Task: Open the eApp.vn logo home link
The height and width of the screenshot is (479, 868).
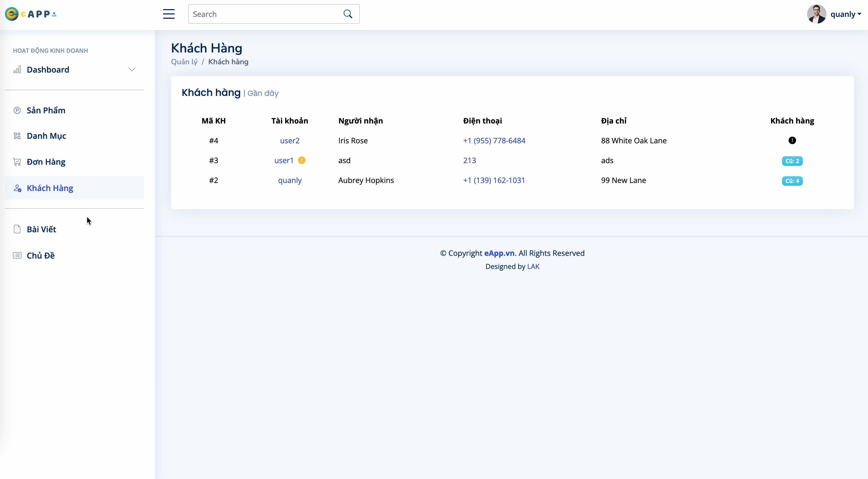Action: [x=31, y=14]
